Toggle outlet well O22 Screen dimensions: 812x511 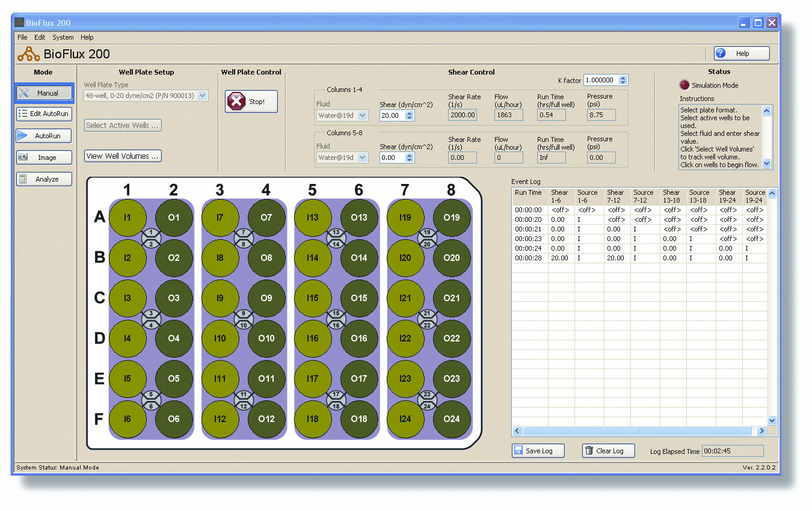coord(452,338)
